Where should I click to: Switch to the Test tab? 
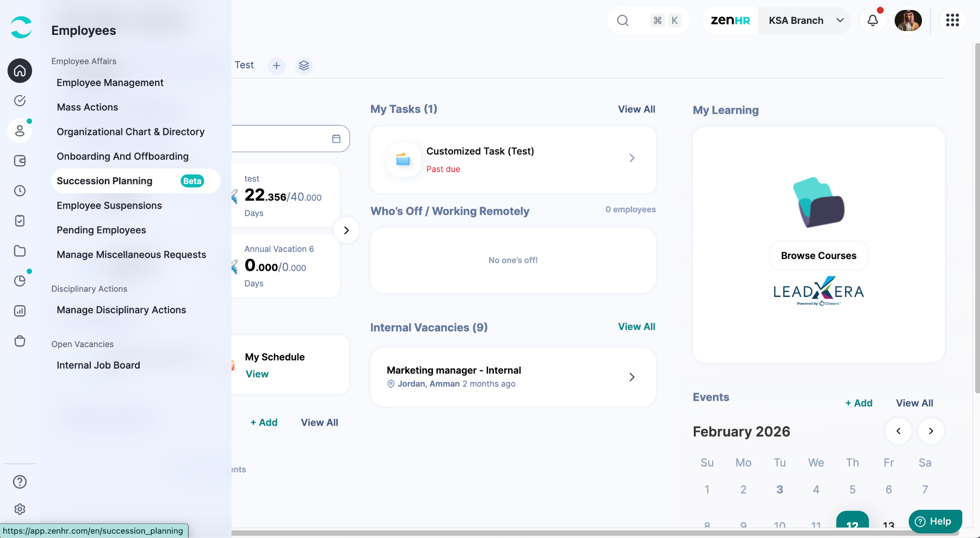click(244, 65)
